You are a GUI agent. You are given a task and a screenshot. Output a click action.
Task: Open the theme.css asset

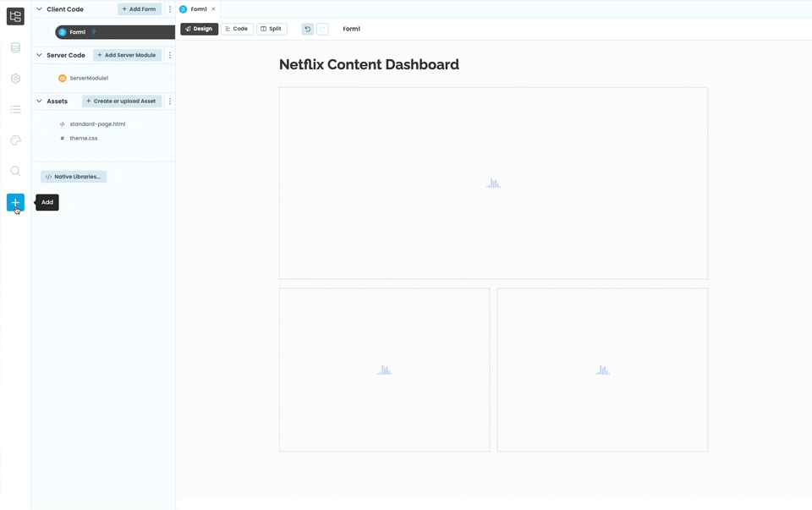(84, 138)
